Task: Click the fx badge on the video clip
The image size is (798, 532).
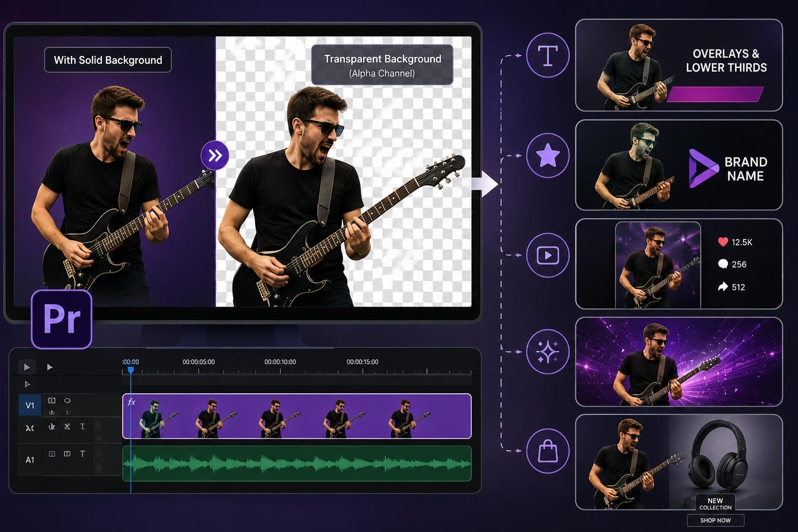Action: (131, 402)
